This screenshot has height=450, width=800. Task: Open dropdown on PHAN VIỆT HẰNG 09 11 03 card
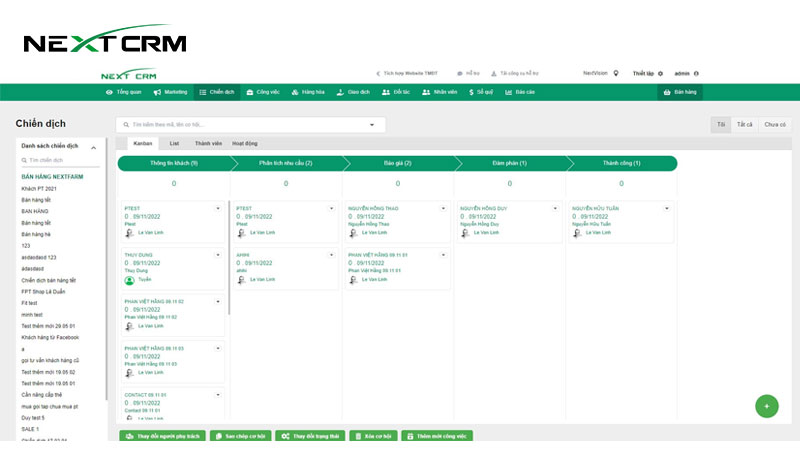click(218, 348)
